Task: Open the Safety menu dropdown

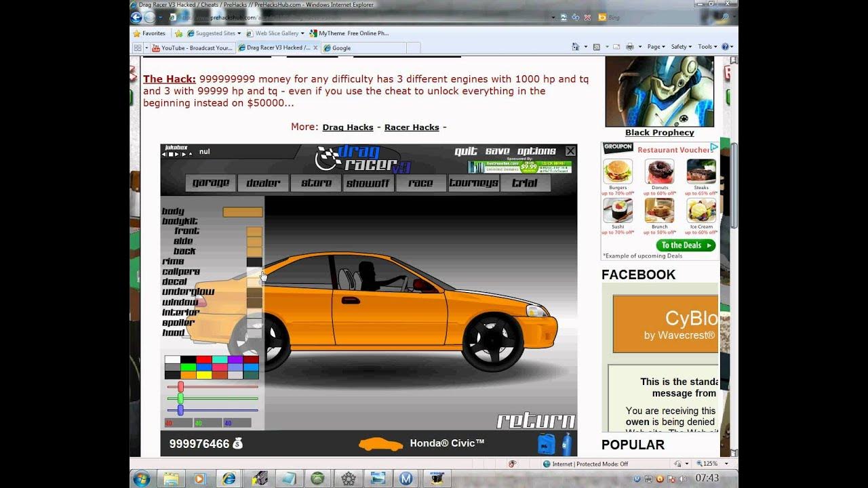Action: click(x=682, y=47)
